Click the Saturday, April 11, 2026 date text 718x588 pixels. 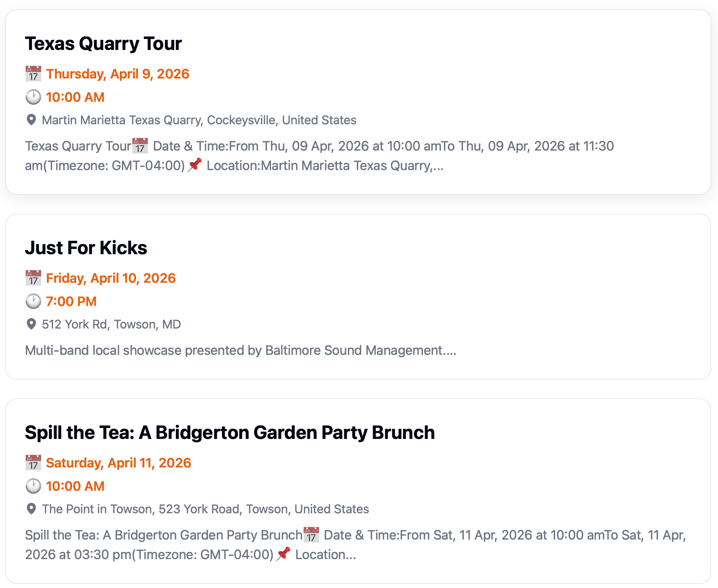click(x=119, y=463)
